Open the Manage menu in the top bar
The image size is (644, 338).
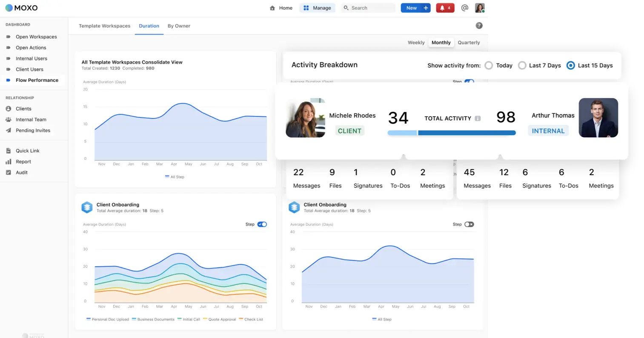pyautogui.click(x=317, y=8)
